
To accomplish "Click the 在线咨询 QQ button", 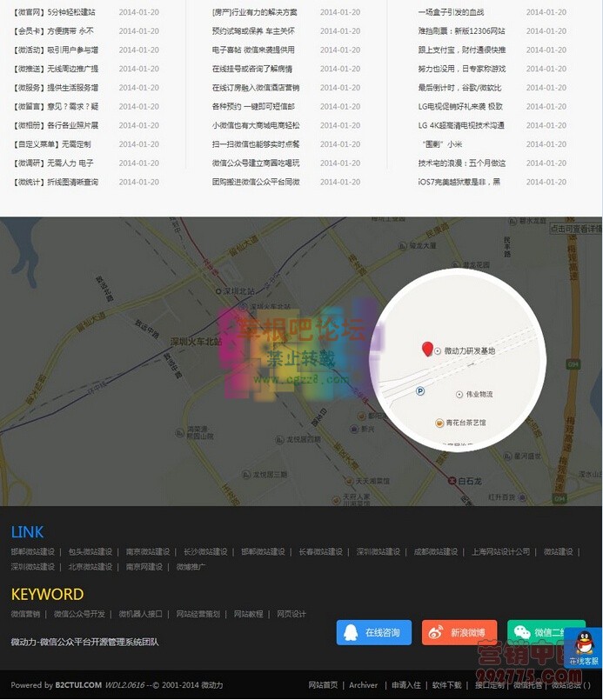I will tap(374, 632).
